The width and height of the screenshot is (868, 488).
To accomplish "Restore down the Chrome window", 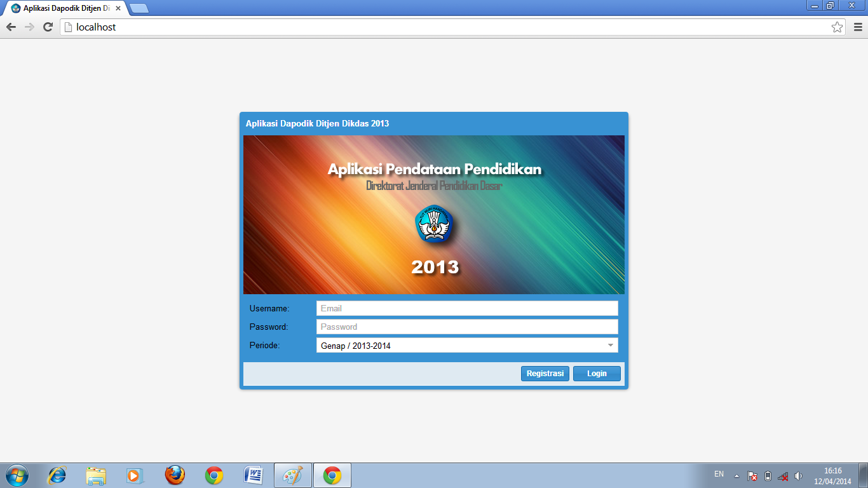I will (831, 5).
